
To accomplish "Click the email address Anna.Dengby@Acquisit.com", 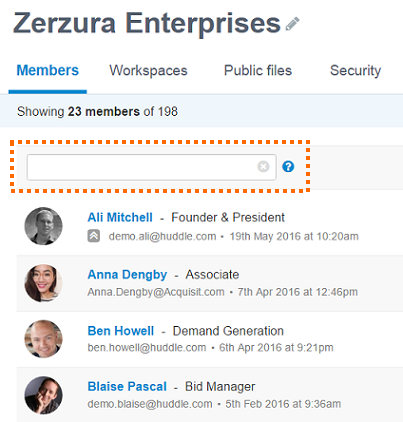I will point(156,292).
